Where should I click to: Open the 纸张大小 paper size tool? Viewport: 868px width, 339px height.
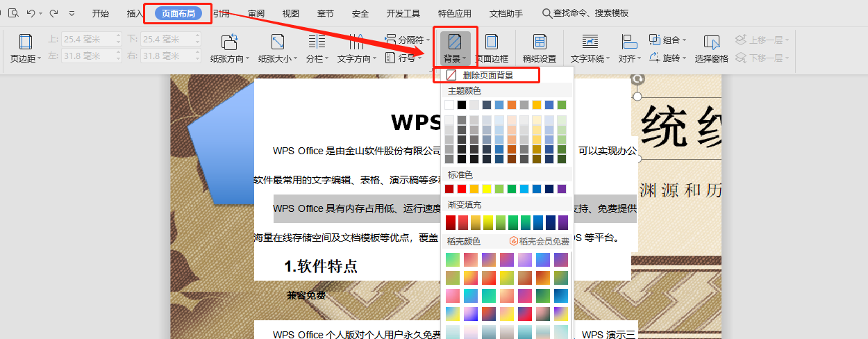[x=278, y=49]
